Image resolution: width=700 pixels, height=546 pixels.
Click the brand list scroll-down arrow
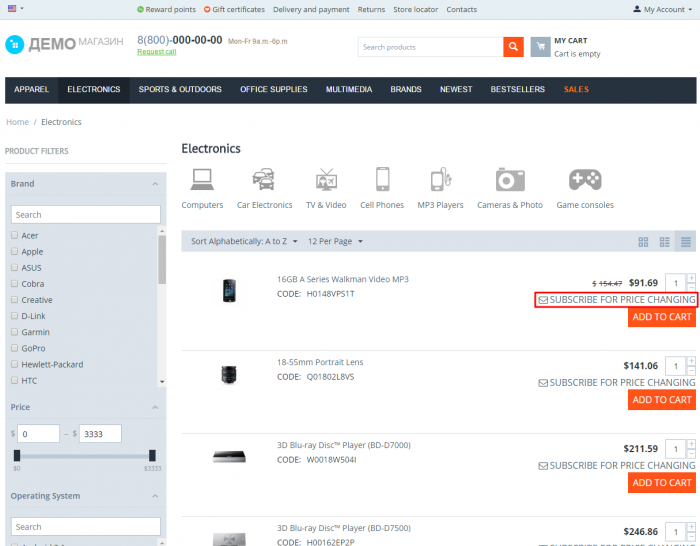(162, 382)
